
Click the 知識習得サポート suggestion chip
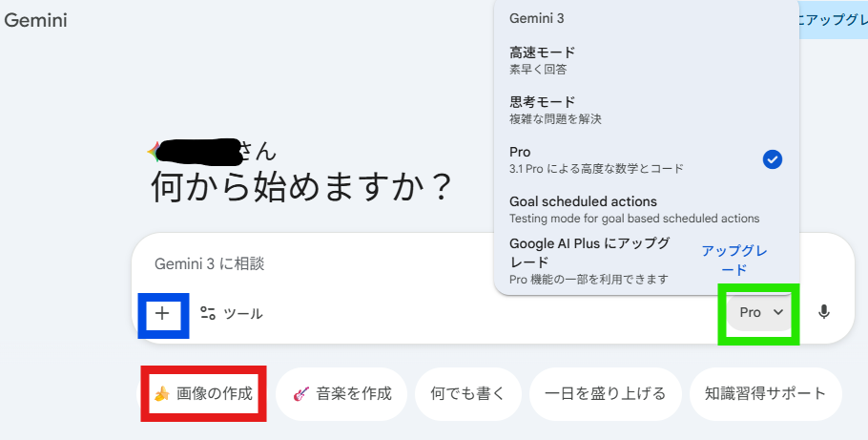[765, 393]
